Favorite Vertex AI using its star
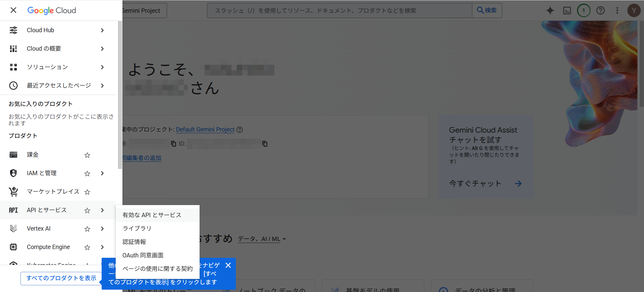This screenshot has width=644, height=292. point(87,229)
